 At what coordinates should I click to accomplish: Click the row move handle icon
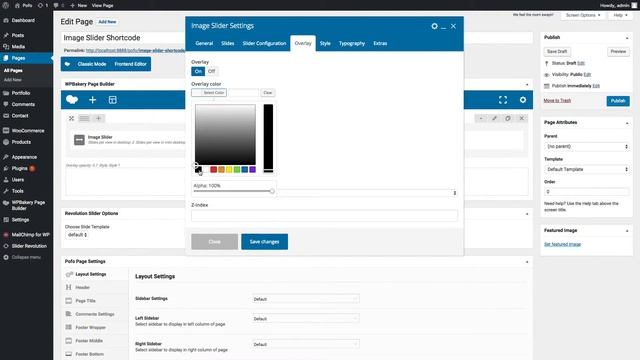point(71,118)
